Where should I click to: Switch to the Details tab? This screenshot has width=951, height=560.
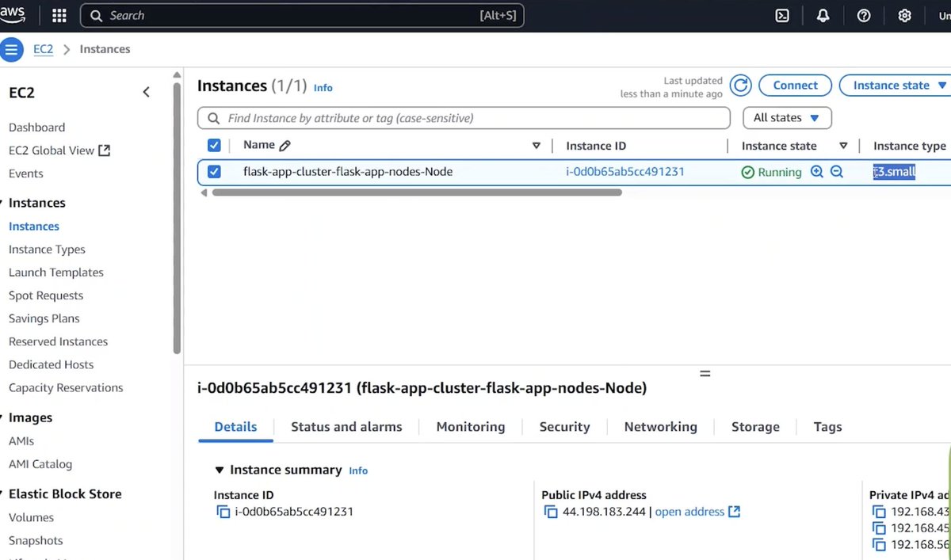click(x=235, y=427)
